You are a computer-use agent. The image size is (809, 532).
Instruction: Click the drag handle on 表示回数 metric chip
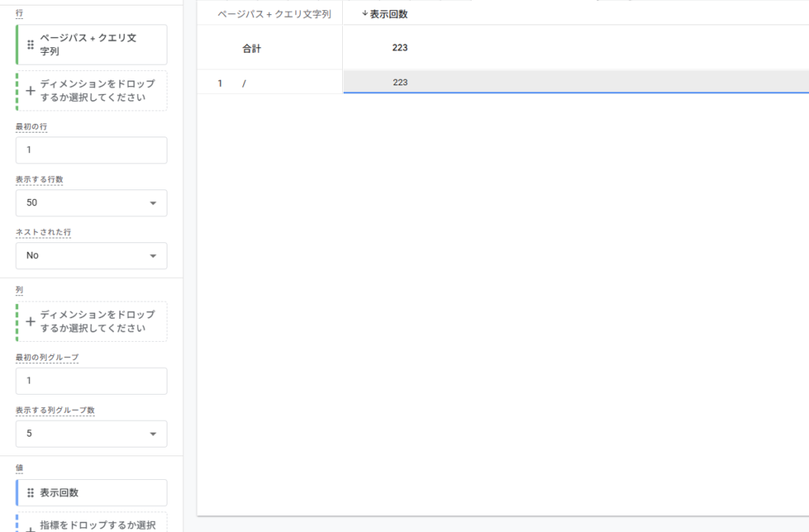tap(29, 493)
